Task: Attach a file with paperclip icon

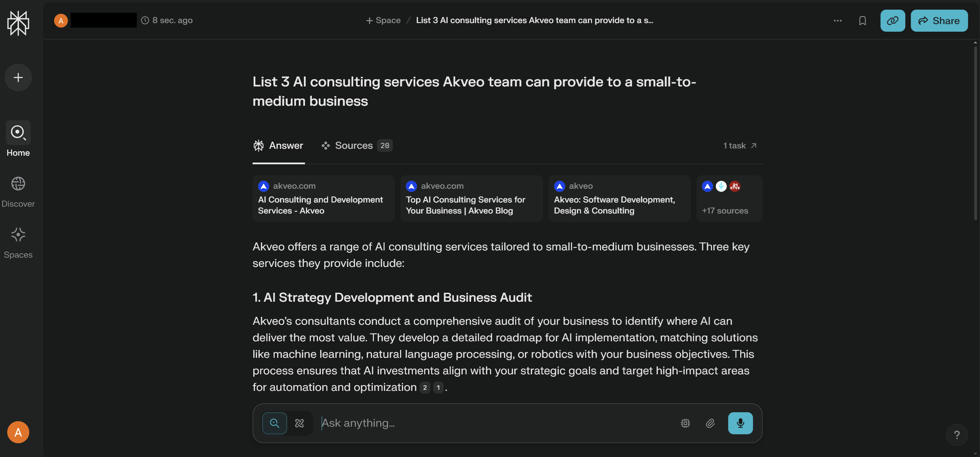Action: (x=710, y=423)
